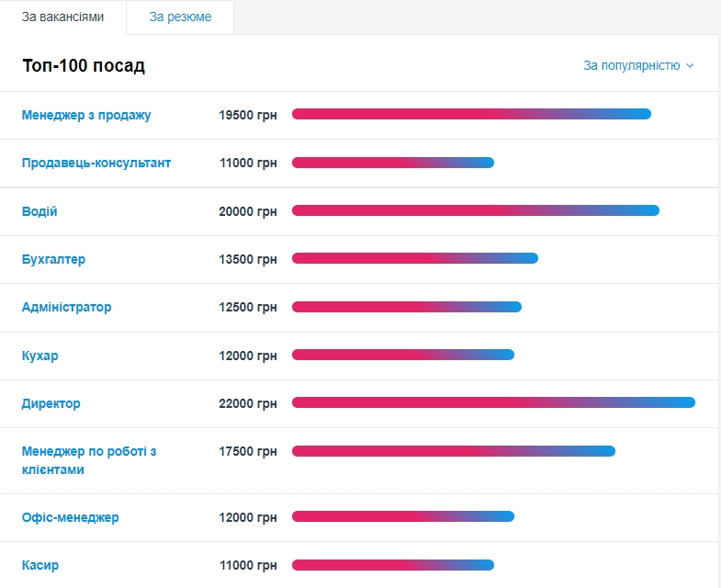Click the salary bar for Директор
Viewport: 721px width, 588px height.
click(493, 402)
